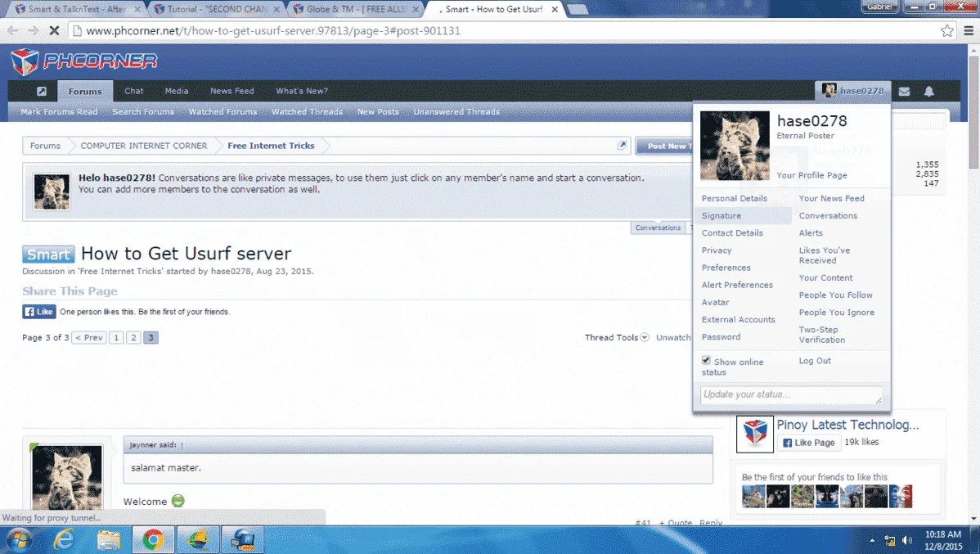Open Password settings in account menu

721,336
